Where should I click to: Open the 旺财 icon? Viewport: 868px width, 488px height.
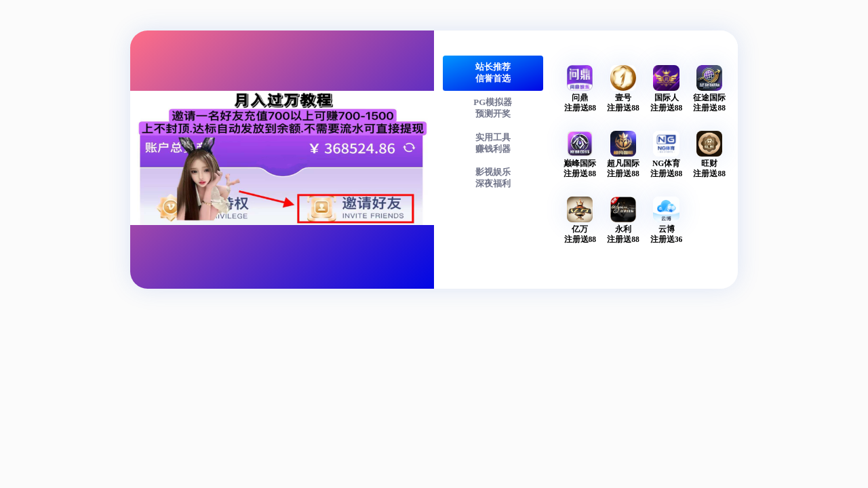pyautogui.click(x=709, y=144)
